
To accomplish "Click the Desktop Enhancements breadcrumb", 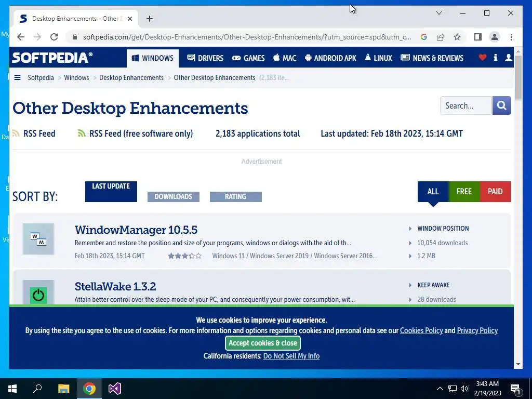I will coord(131,78).
